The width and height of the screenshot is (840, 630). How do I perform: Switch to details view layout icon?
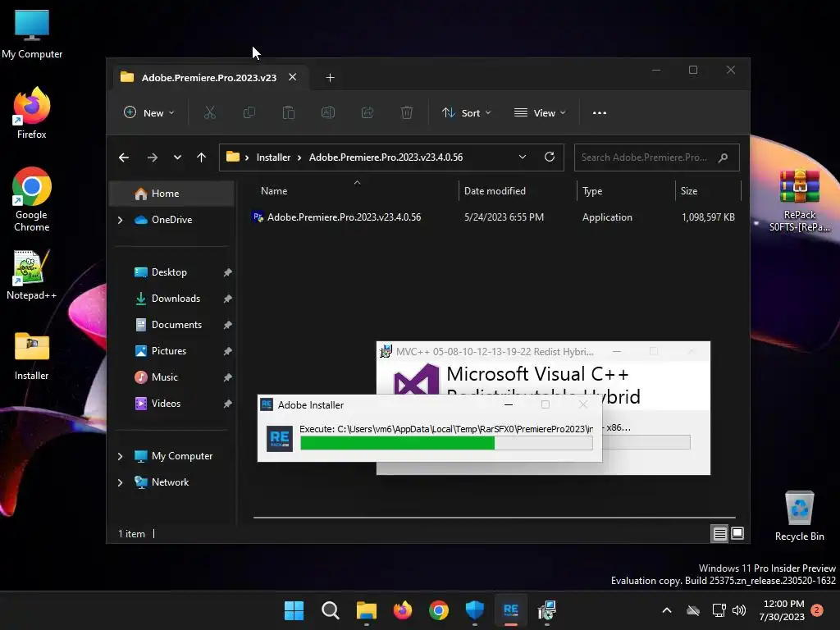tap(719, 533)
